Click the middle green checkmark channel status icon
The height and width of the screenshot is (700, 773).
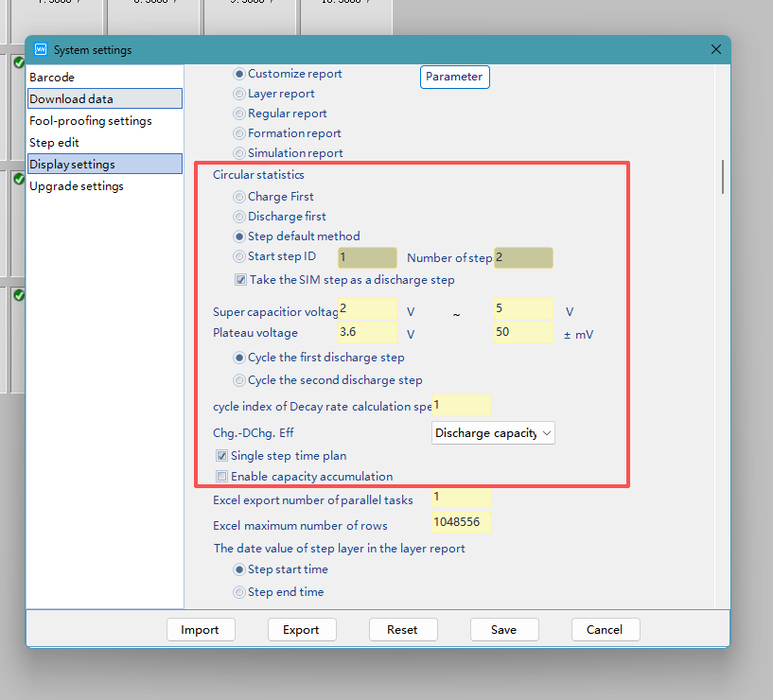click(17, 179)
